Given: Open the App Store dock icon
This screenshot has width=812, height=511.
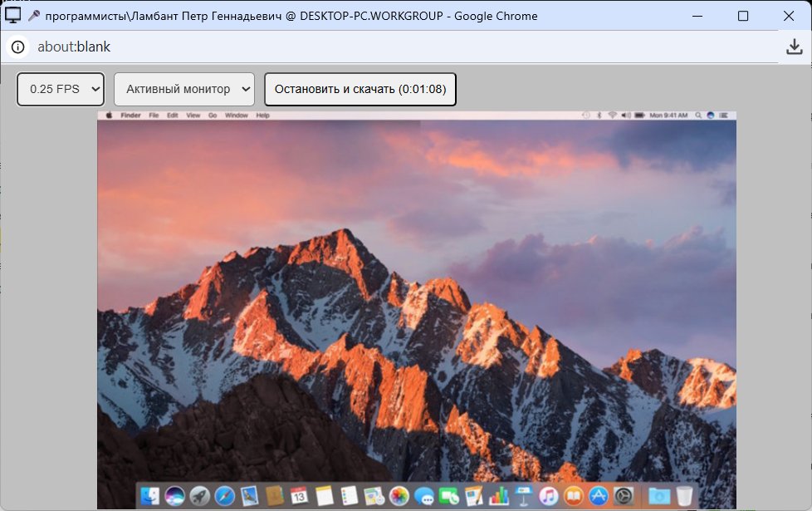Looking at the screenshot, I should [599, 496].
